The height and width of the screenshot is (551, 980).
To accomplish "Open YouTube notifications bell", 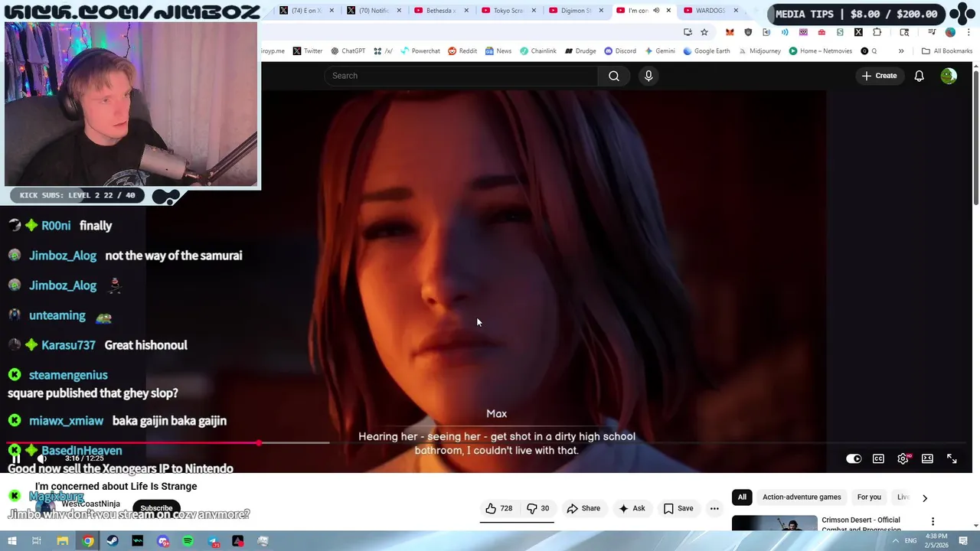I will 919,76.
